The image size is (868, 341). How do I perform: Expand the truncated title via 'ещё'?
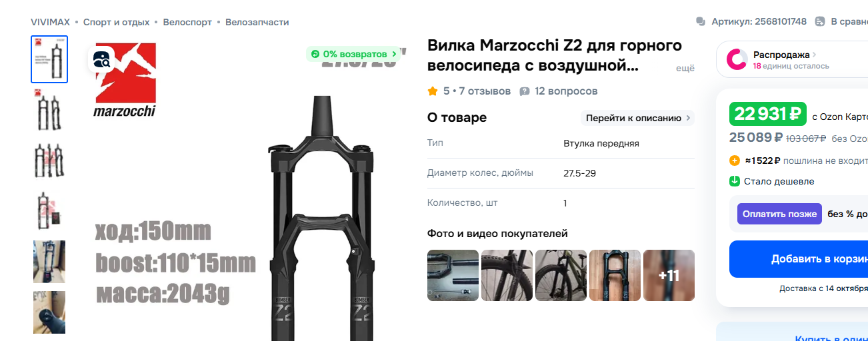685,68
